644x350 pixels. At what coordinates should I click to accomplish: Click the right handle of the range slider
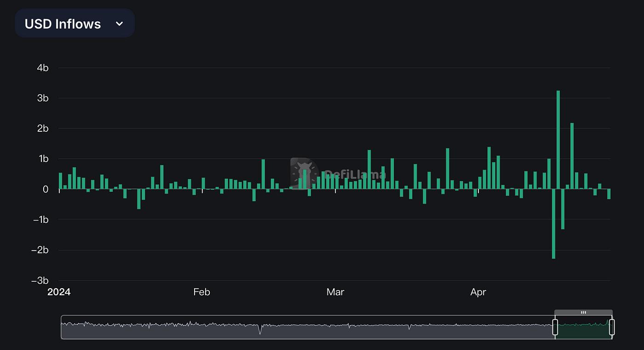(612, 327)
